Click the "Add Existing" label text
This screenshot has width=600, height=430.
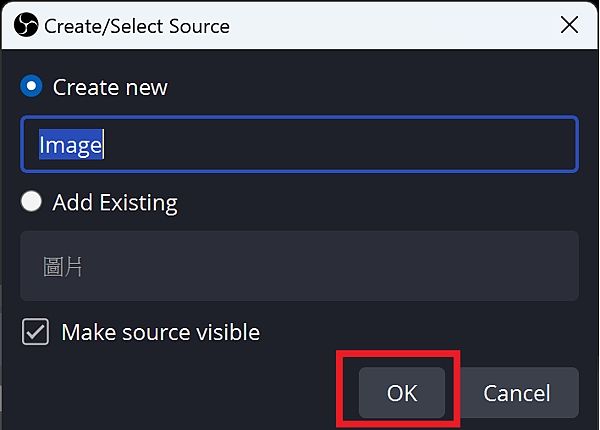pos(115,202)
